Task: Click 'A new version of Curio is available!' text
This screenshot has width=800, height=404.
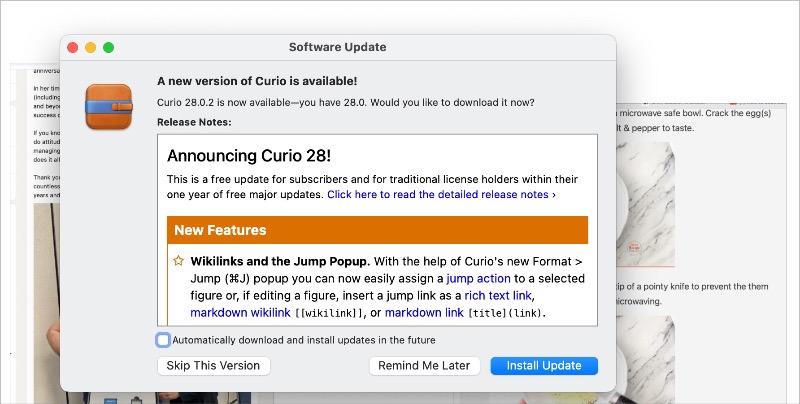Action: click(257, 81)
